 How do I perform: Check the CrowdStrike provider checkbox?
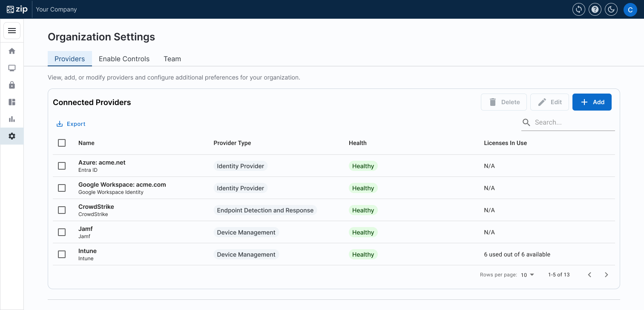(62, 210)
